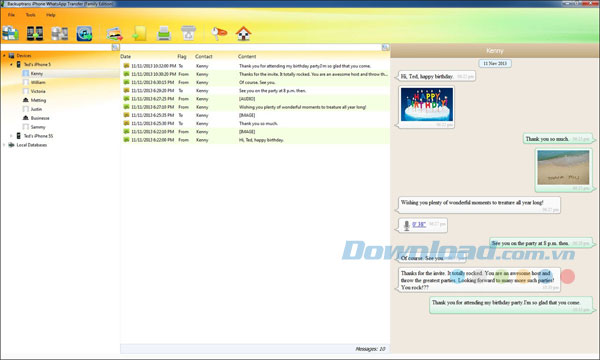Click the two-iPhones transfer toolbar icon
Image resolution: width=600 pixels, height=360 pixels.
35,33
